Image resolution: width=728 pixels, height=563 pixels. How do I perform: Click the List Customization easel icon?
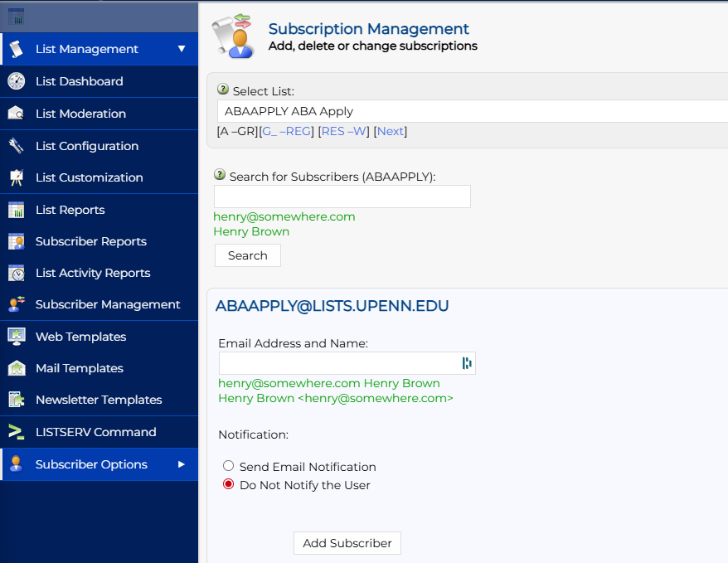point(17,177)
